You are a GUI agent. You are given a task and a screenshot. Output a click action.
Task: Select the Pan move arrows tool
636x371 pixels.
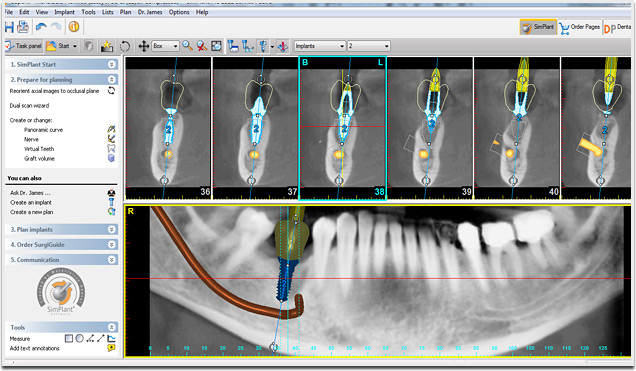click(144, 46)
